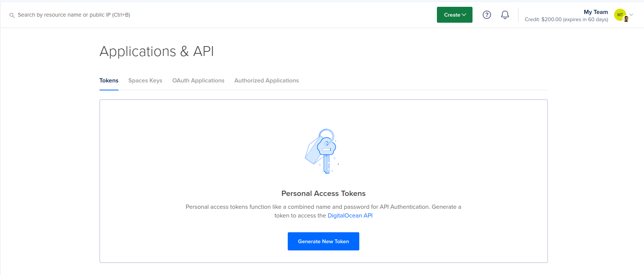Screen dimensions: 644x275
Task: Click the Applications & API page title
Action: point(157,51)
